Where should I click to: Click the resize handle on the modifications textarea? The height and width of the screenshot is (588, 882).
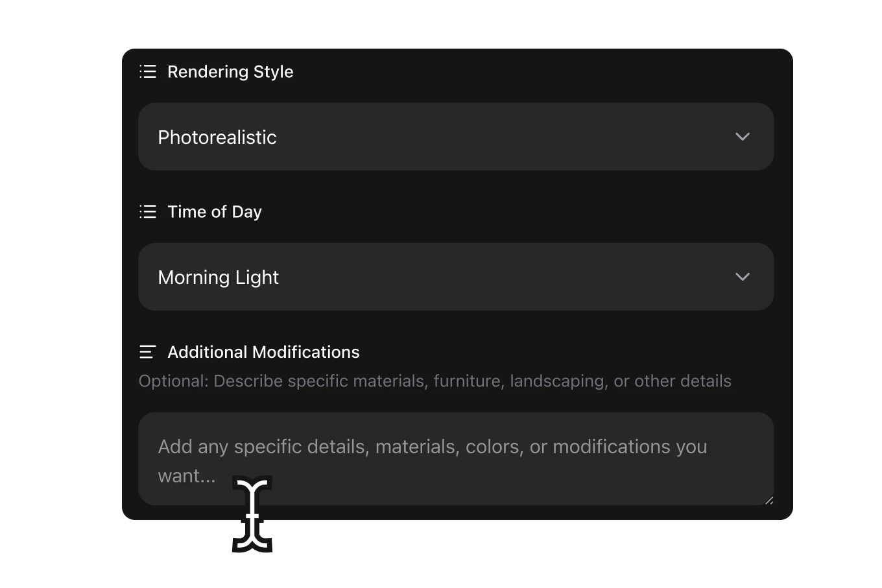coord(769,500)
